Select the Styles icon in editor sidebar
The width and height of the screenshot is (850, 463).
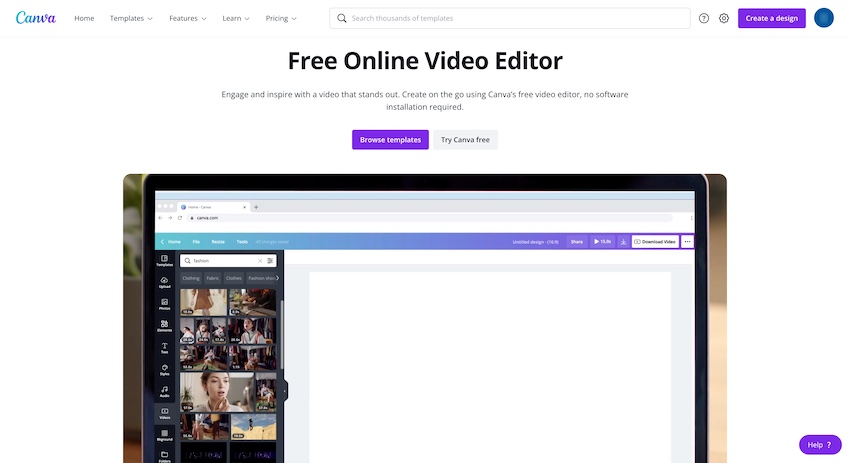tap(164, 370)
